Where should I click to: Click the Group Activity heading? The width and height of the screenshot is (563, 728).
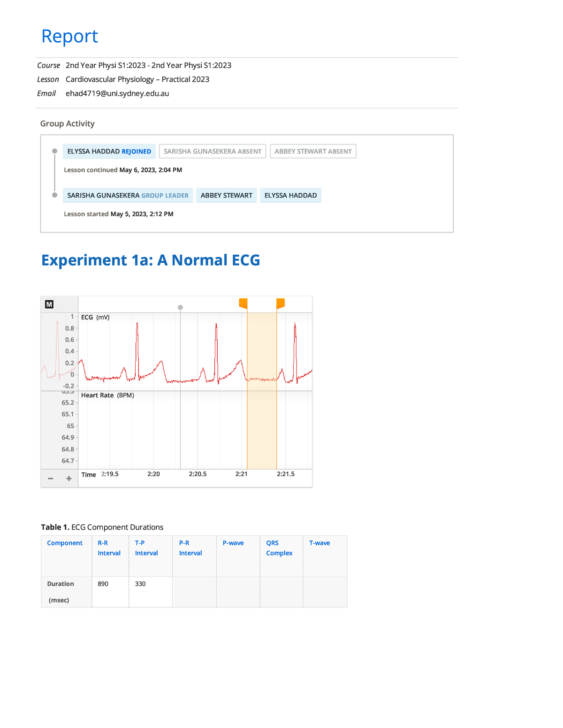[x=68, y=123]
